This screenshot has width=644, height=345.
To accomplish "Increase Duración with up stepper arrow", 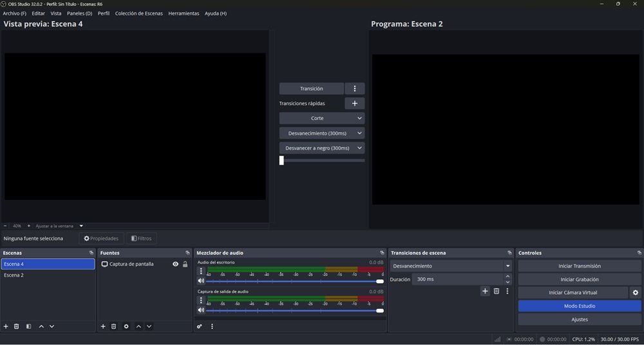I will point(508,277).
